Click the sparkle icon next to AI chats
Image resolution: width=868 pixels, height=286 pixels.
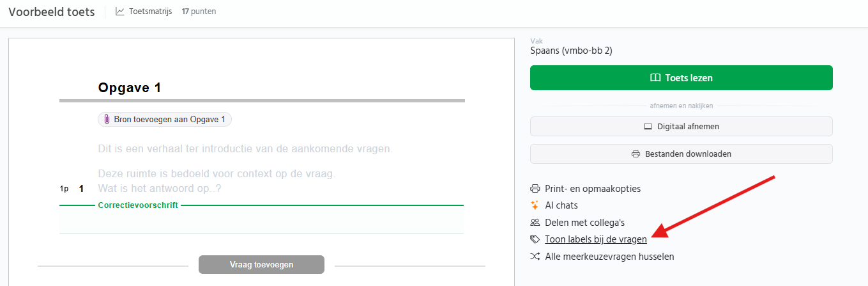click(535, 205)
